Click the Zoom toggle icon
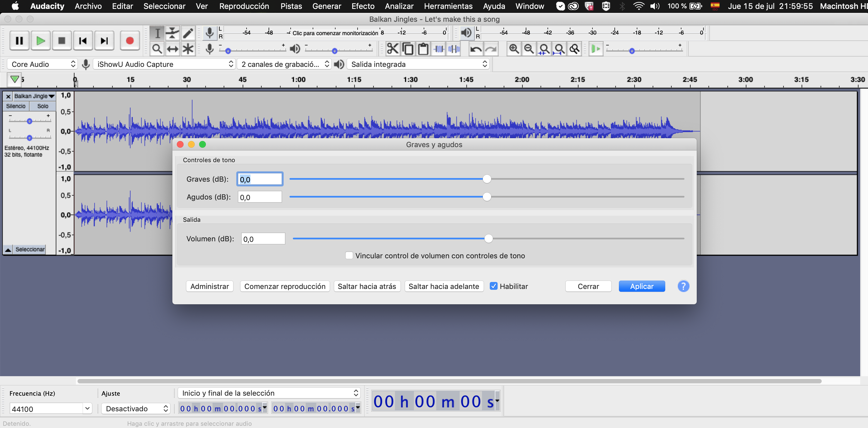The height and width of the screenshot is (428, 868). click(x=575, y=49)
